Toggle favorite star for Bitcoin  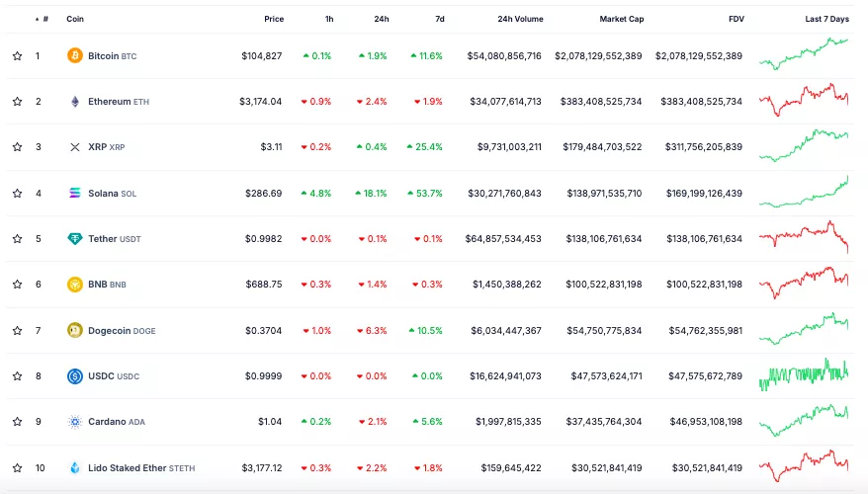pos(17,56)
